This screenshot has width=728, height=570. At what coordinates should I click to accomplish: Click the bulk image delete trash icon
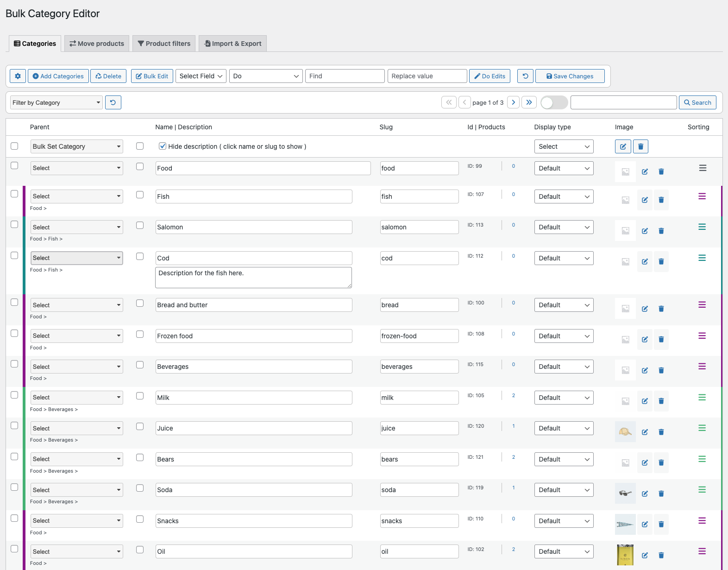pyautogui.click(x=640, y=146)
